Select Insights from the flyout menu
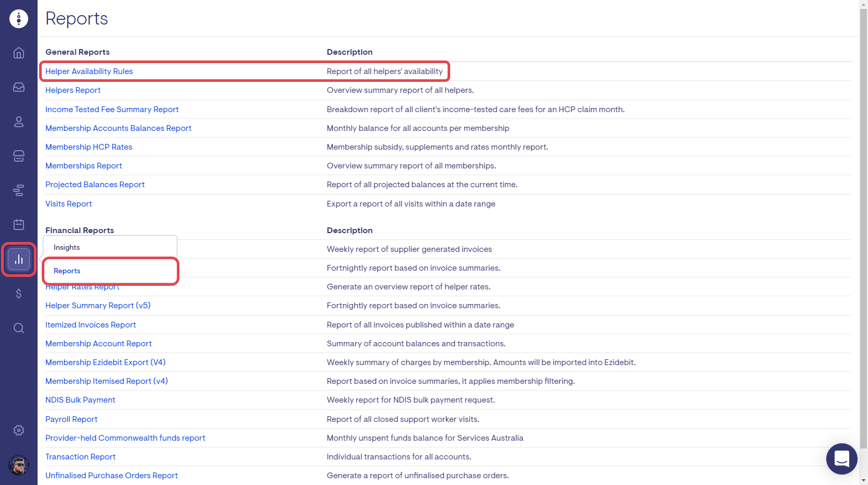This screenshot has width=868, height=485. 67,248
